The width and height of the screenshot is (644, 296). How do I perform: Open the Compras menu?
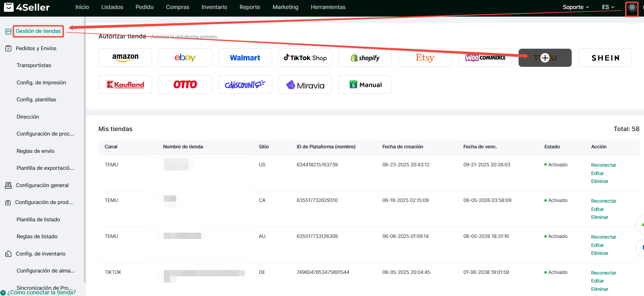coord(178,7)
